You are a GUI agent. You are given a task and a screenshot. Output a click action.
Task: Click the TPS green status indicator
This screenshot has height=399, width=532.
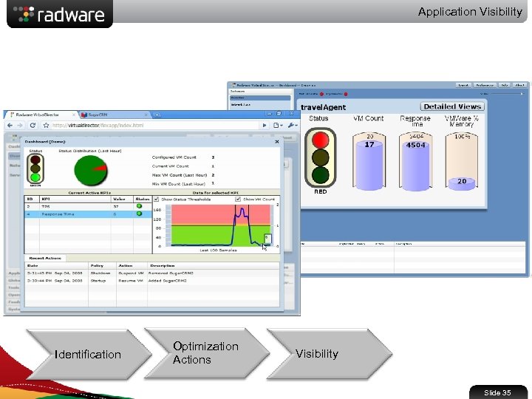tap(139, 206)
